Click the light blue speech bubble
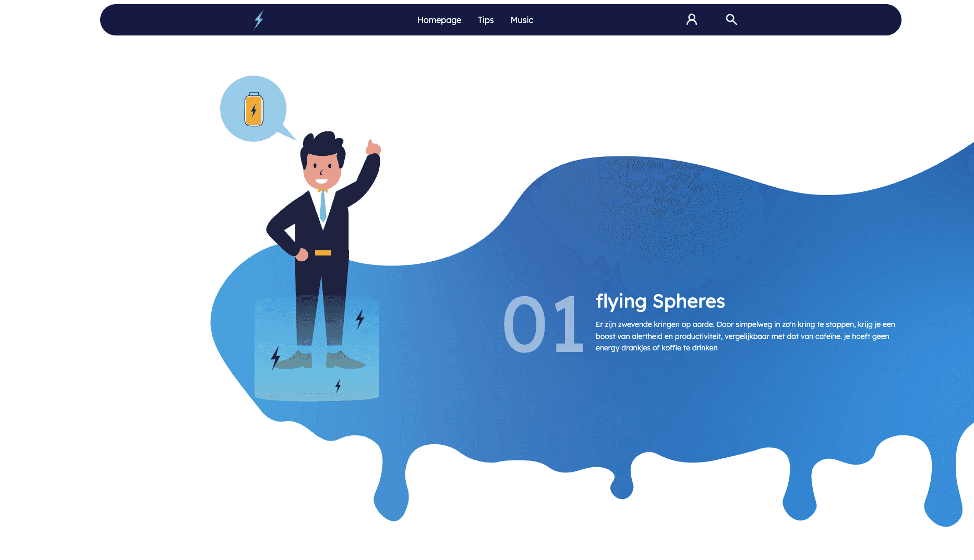Screen dimensions: 974x560 tap(254, 109)
